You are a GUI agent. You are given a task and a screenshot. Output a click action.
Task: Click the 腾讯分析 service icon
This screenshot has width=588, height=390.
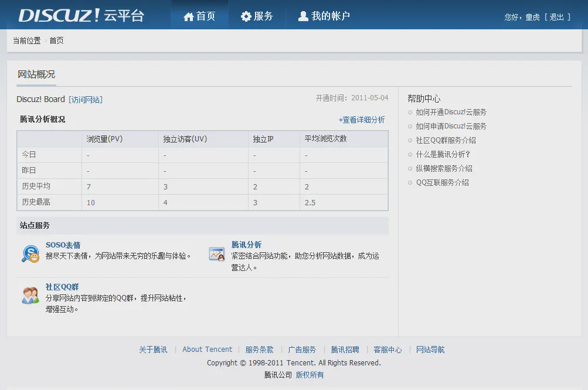pos(216,253)
